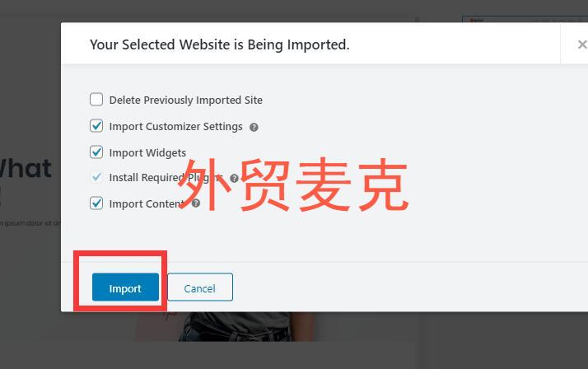The width and height of the screenshot is (588, 369).
Task: Click the dimmed photo below the dialog
Action: pyautogui.click(x=225, y=326)
